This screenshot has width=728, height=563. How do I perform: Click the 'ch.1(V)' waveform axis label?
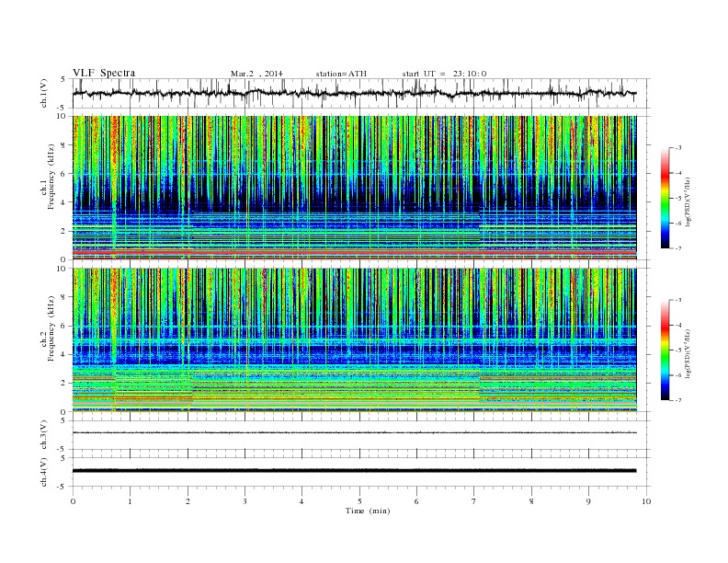[x=44, y=93]
